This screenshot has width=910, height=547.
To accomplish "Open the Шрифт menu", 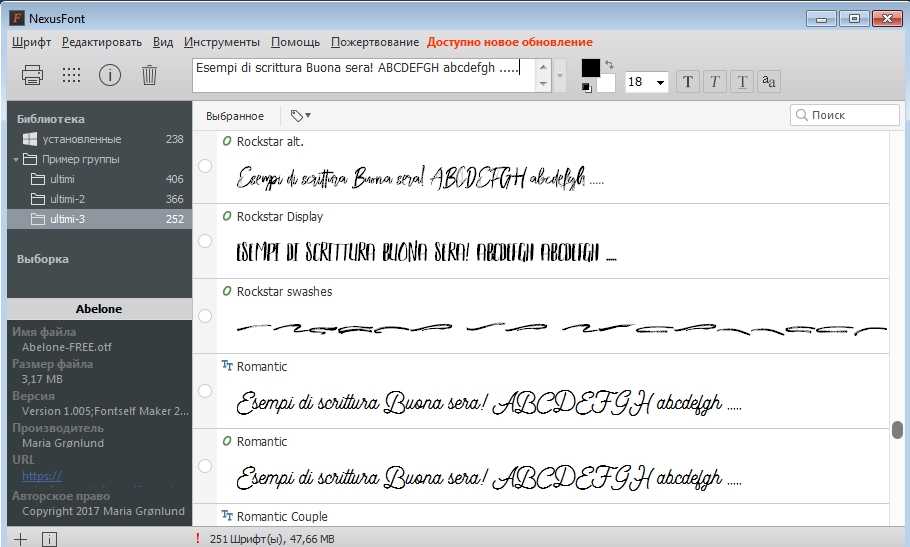I will pyautogui.click(x=31, y=42).
